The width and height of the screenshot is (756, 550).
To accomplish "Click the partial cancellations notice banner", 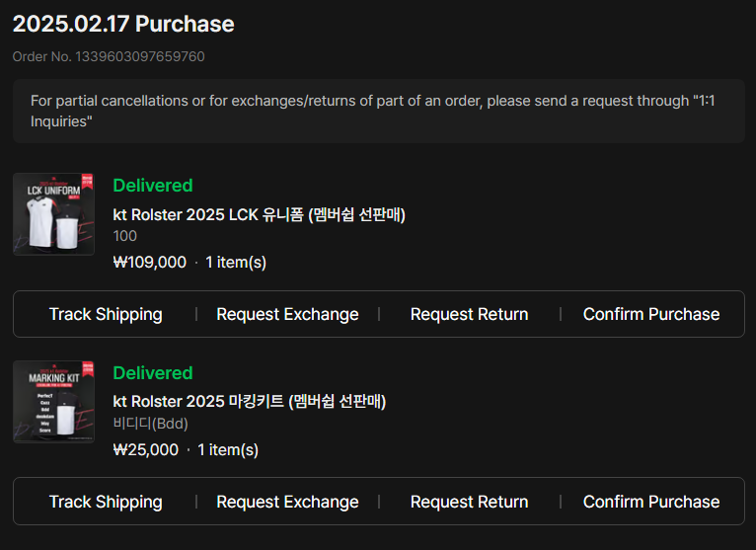I will tap(378, 111).
